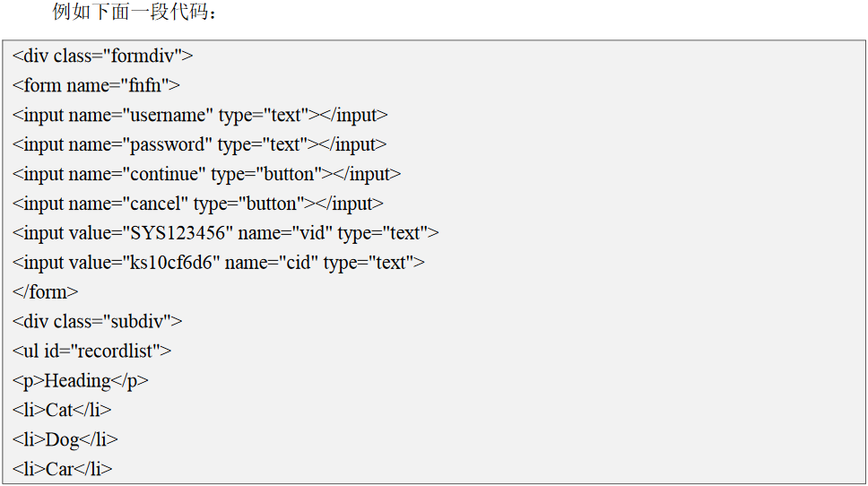Click the Cat list item line

tap(63, 411)
